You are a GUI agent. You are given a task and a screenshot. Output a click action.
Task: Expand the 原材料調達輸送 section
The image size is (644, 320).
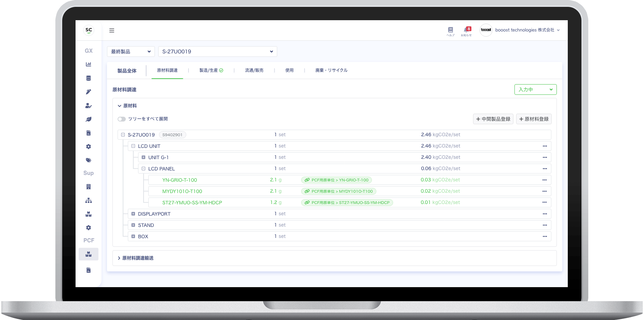pyautogui.click(x=136, y=258)
